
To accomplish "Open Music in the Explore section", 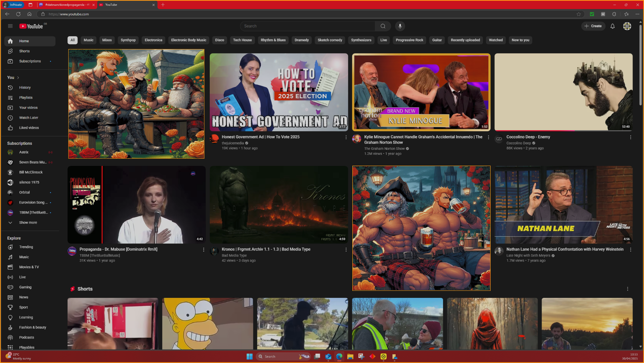I will pos(30,257).
